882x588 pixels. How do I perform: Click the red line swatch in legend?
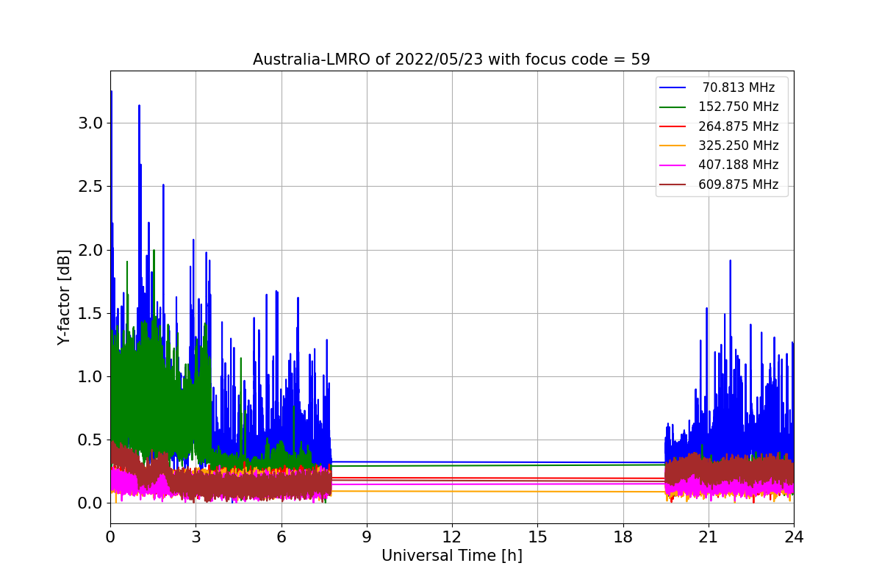coord(673,126)
